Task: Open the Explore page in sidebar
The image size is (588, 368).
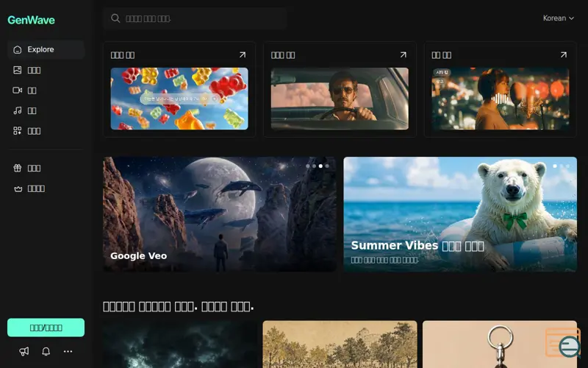Action: (x=46, y=49)
